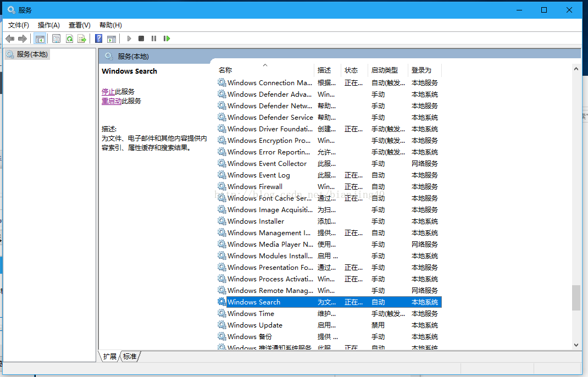The image size is (588, 377).
Task: Open the 帮助(H) menu
Action: (x=110, y=25)
